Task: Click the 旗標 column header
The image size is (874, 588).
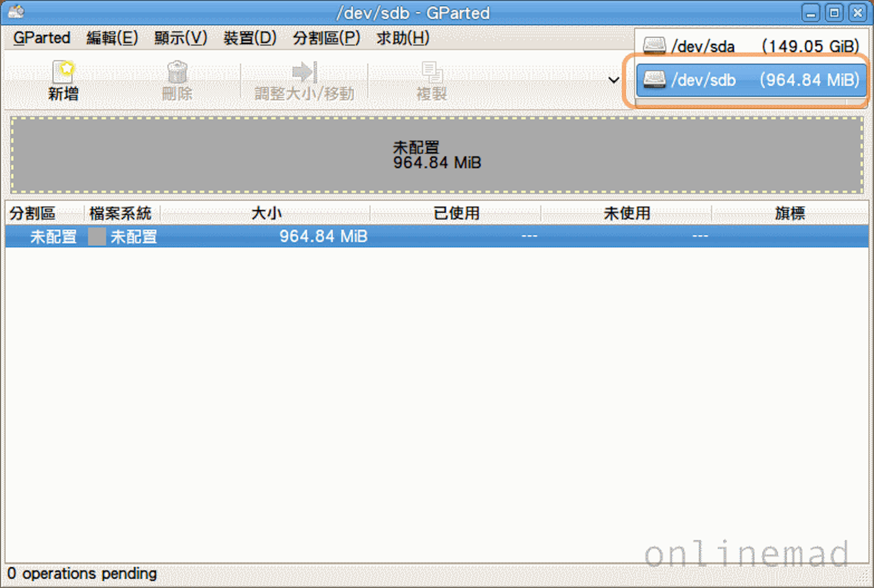Action: coord(790,213)
